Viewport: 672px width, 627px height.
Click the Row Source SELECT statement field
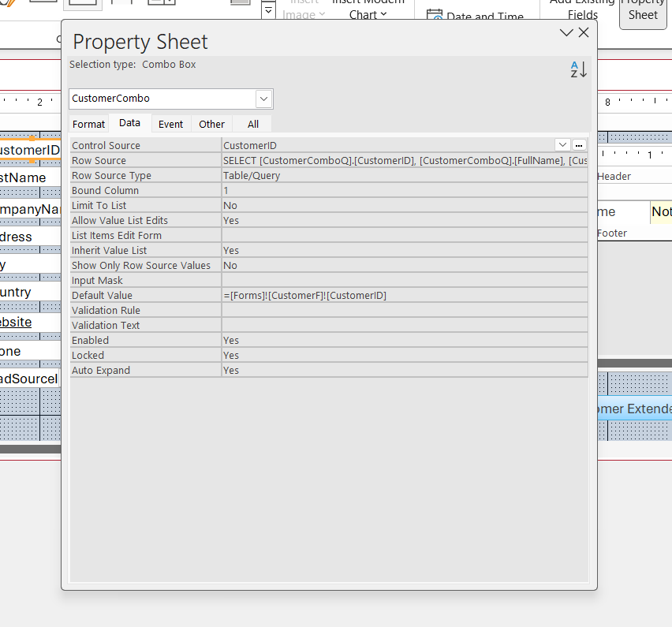(404, 161)
